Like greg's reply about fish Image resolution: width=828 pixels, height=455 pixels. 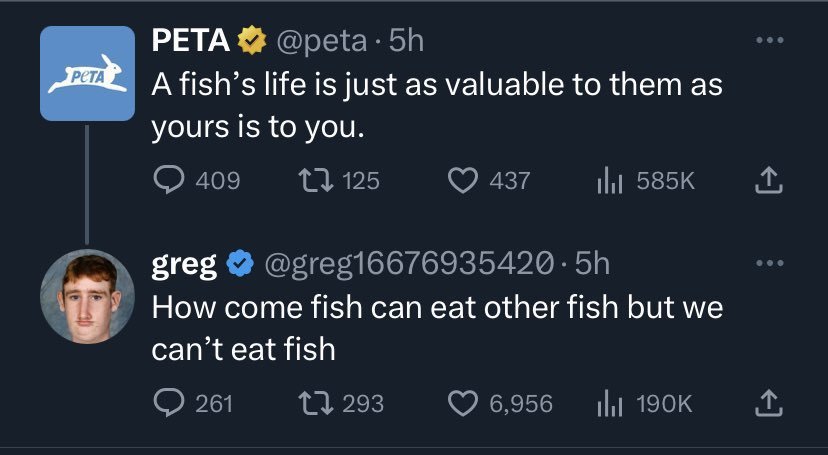pos(461,403)
